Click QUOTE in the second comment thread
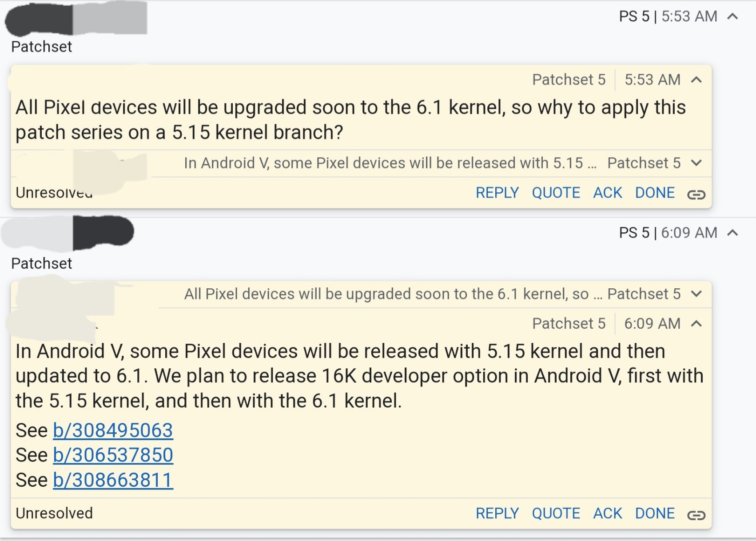This screenshot has width=756, height=541. [x=556, y=513]
